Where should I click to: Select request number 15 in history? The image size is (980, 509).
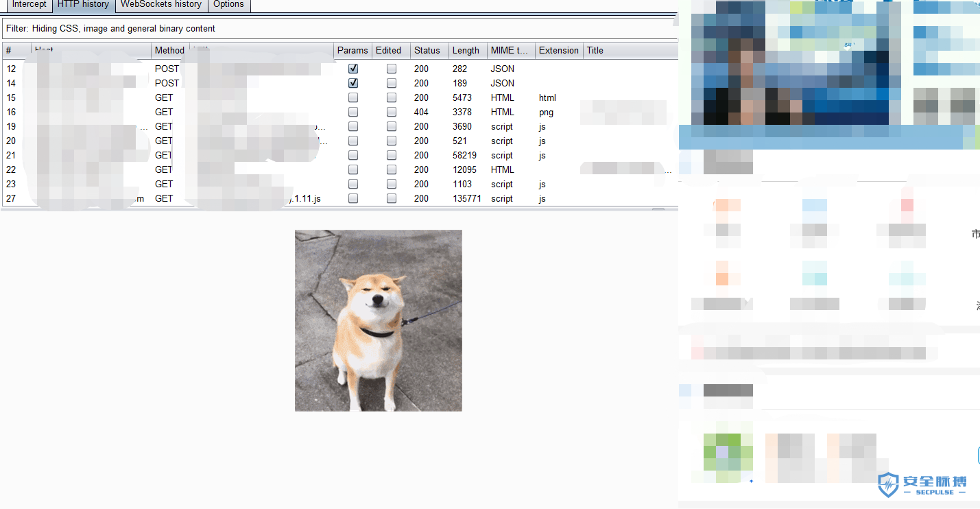click(x=11, y=97)
